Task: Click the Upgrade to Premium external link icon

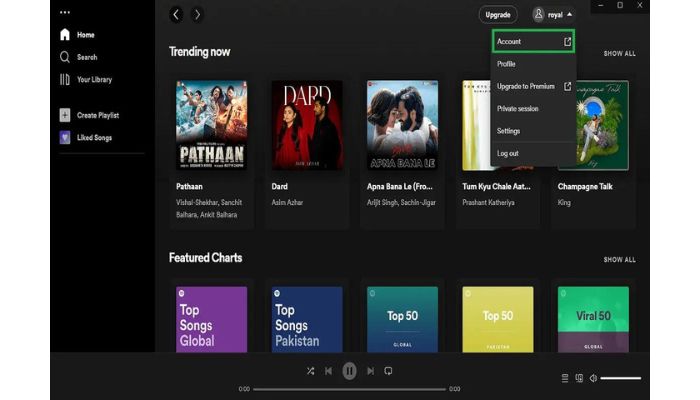Action: tap(567, 86)
